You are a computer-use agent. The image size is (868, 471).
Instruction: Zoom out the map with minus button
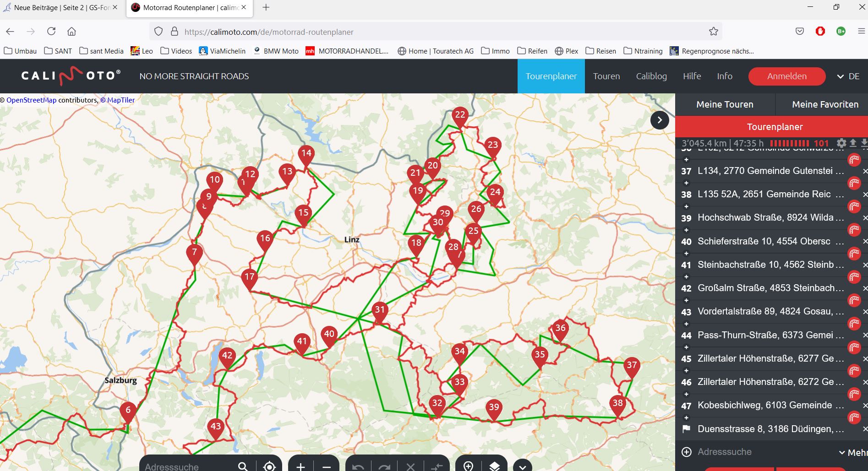click(x=327, y=466)
